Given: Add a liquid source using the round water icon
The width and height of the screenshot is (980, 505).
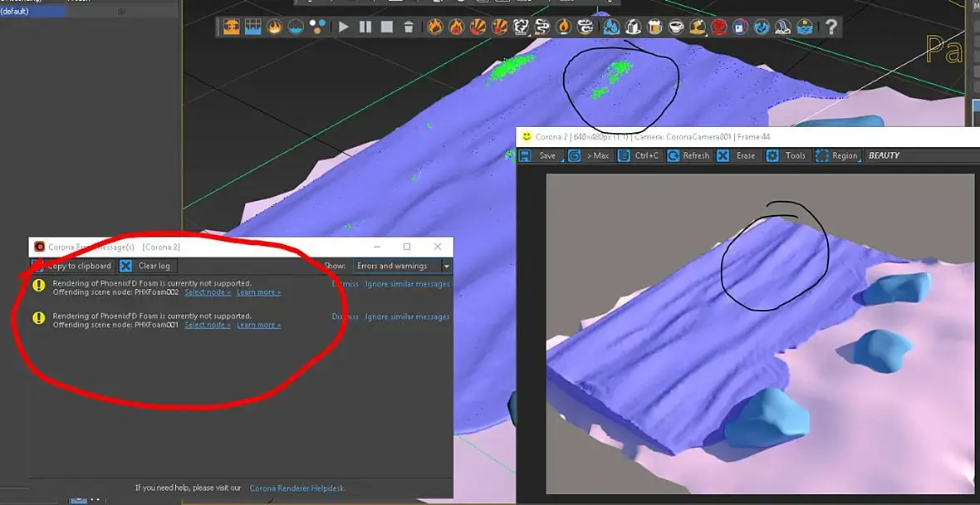Looking at the screenshot, I should pos(296,27).
